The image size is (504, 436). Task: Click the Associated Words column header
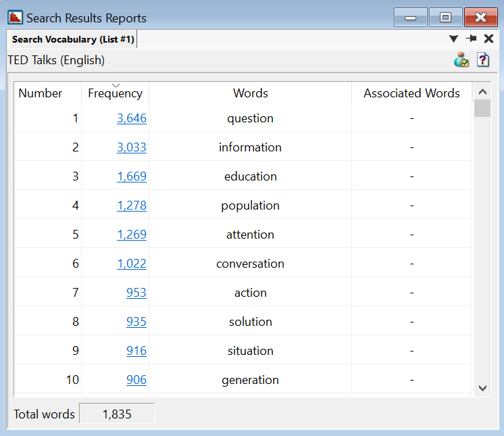click(x=411, y=93)
